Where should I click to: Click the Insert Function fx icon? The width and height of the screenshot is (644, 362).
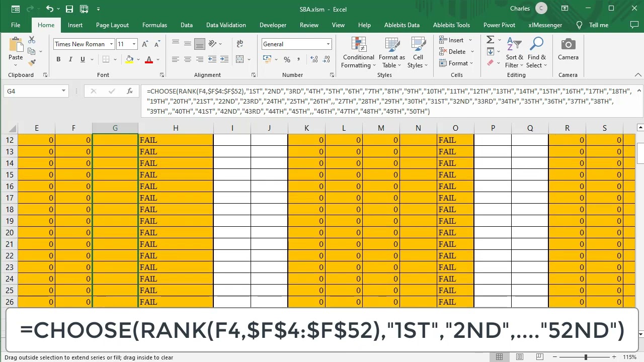(130, 91)
